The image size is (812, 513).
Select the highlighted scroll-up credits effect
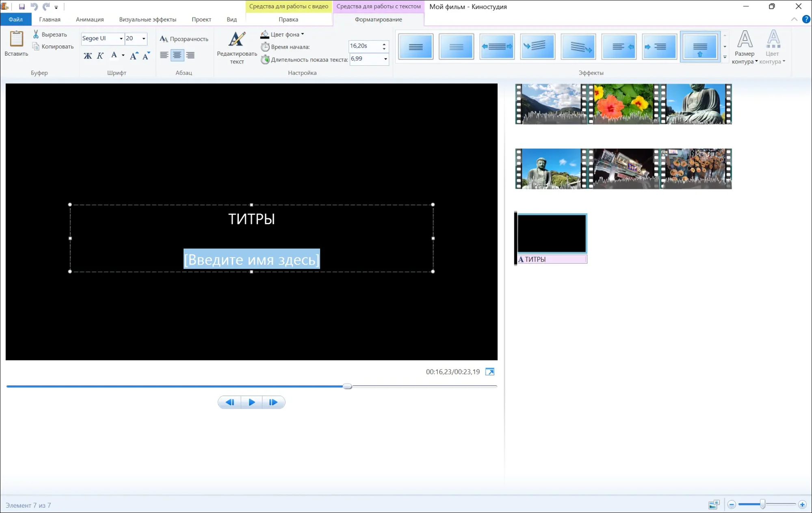700,47
